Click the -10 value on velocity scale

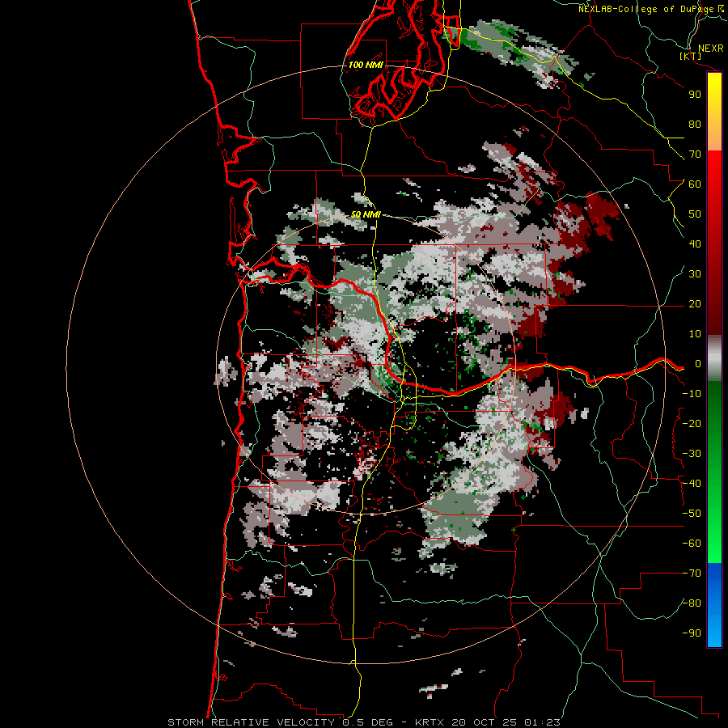[x=692, y=394]
